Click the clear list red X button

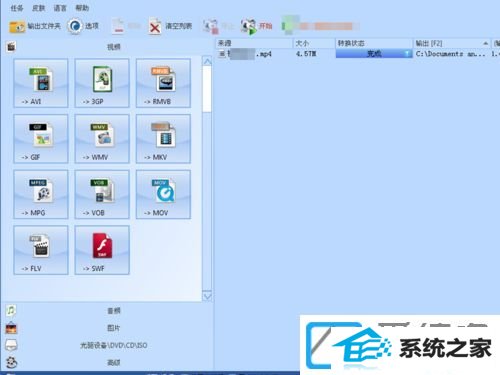(170, 26)
